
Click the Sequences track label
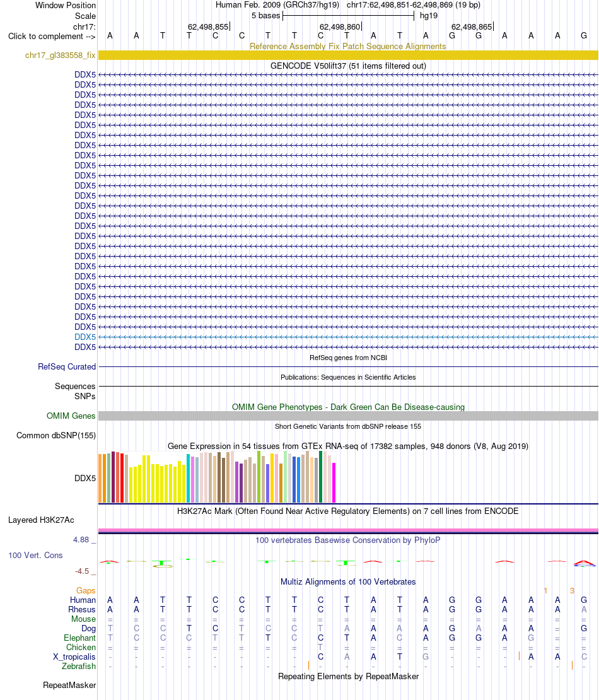[x=75, y=386]
